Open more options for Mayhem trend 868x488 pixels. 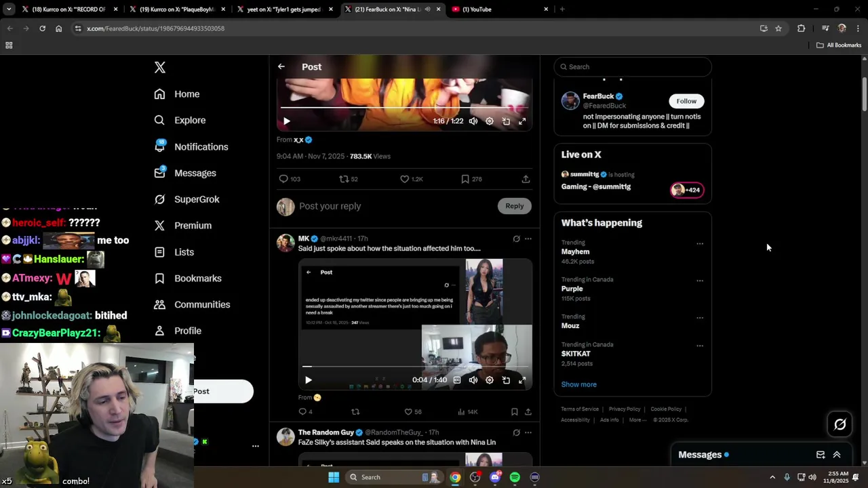click(x=700, y=244)
